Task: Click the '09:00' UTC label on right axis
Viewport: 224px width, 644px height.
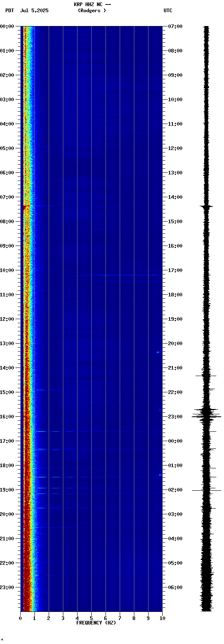Action: [x=175, y=75]
